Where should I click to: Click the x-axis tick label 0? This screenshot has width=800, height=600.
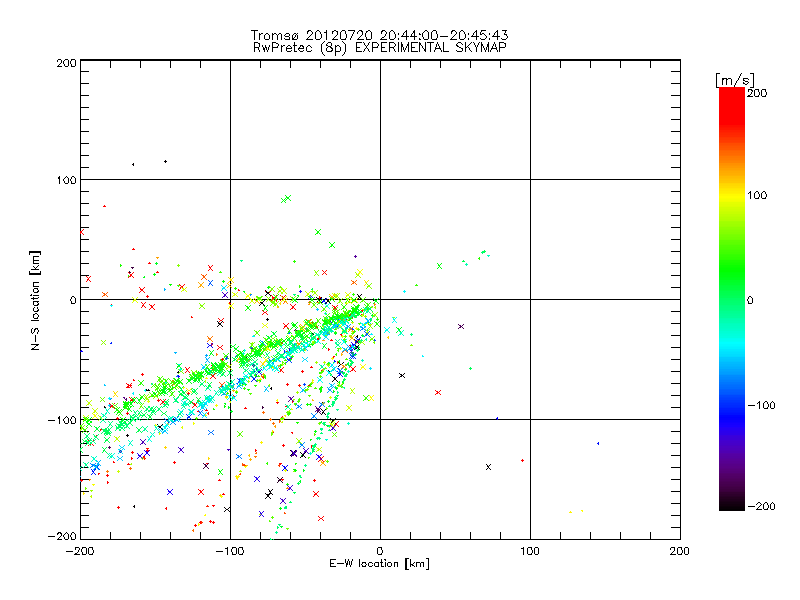click(380, 551)
